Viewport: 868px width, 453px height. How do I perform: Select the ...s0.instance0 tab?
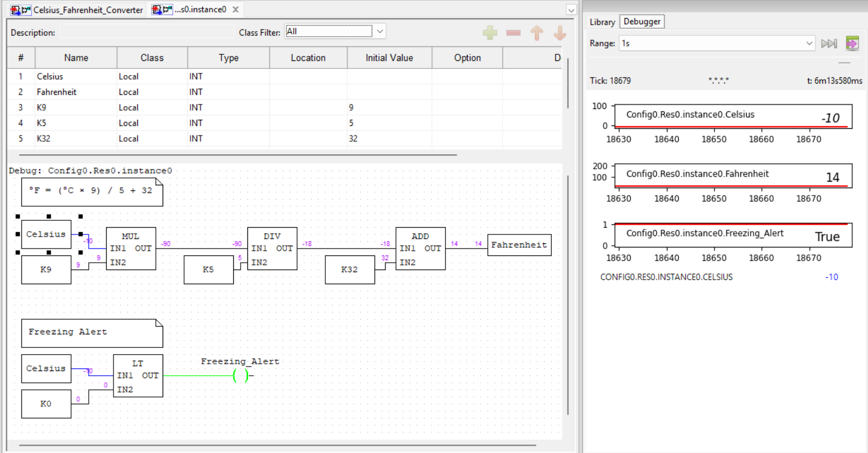point(195,10)
